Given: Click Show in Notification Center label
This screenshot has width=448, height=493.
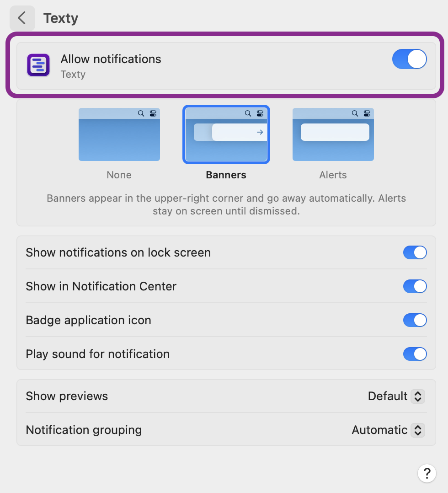Looking at the screenshot, I should 101,286.
